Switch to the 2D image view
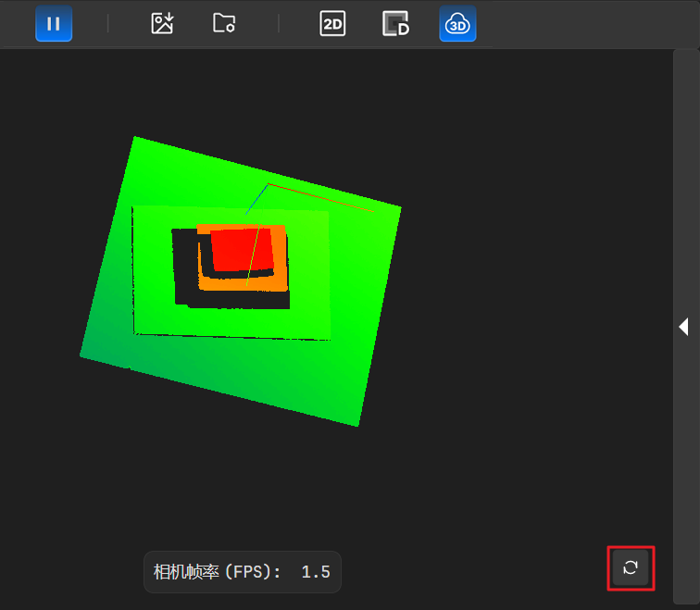The height and width of the screenshot is (610, 700). click(x=332, y=24)
